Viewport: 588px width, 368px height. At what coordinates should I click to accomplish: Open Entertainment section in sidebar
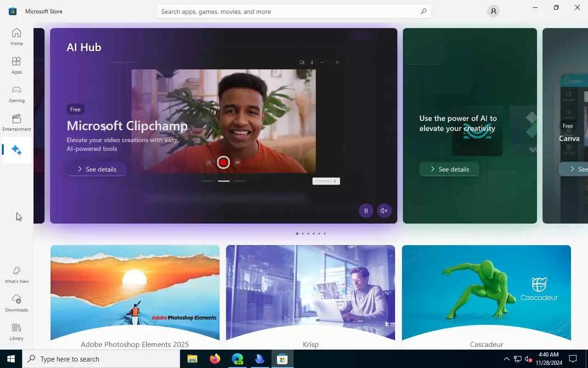point(17,122)
